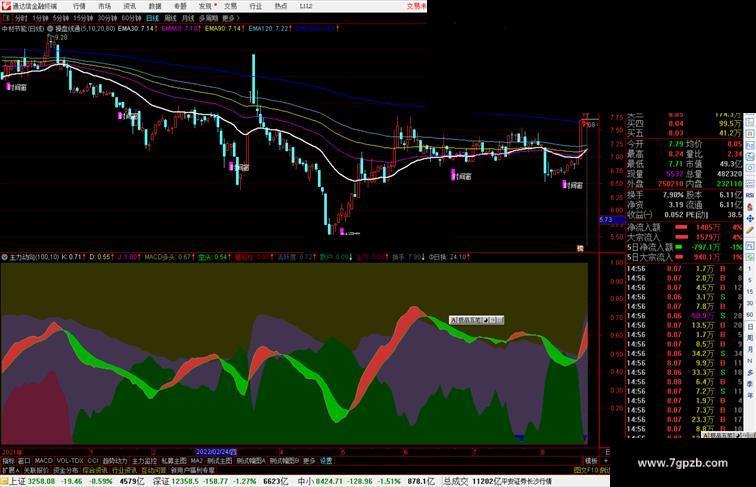Click the 模板 button
The height and width of the screenshot is (487, 756).
pos(591,461)
